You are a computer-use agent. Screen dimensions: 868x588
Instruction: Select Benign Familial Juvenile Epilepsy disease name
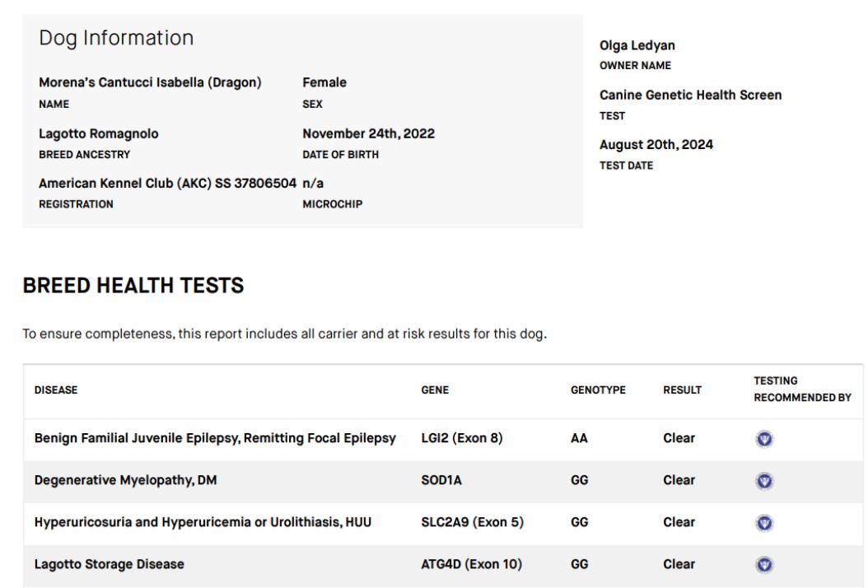215,439
